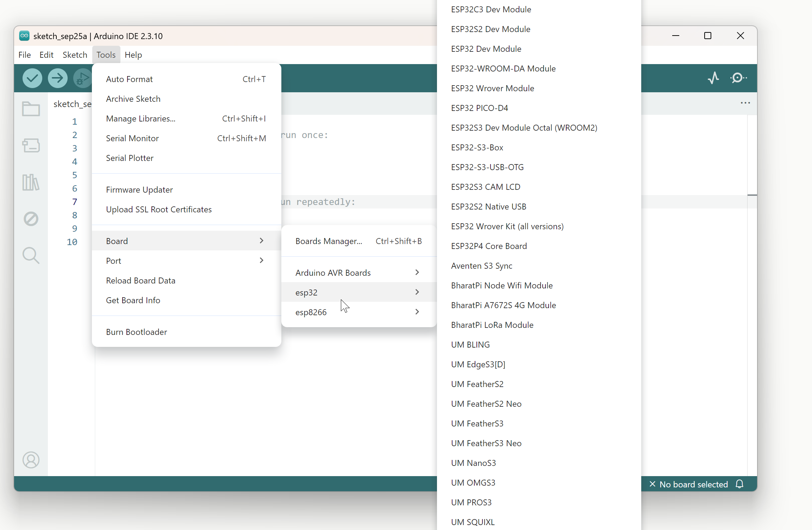The height and width of the screenshot is (530, 812).
Task: Open the Edit menu
Action: tap(46, 55)
